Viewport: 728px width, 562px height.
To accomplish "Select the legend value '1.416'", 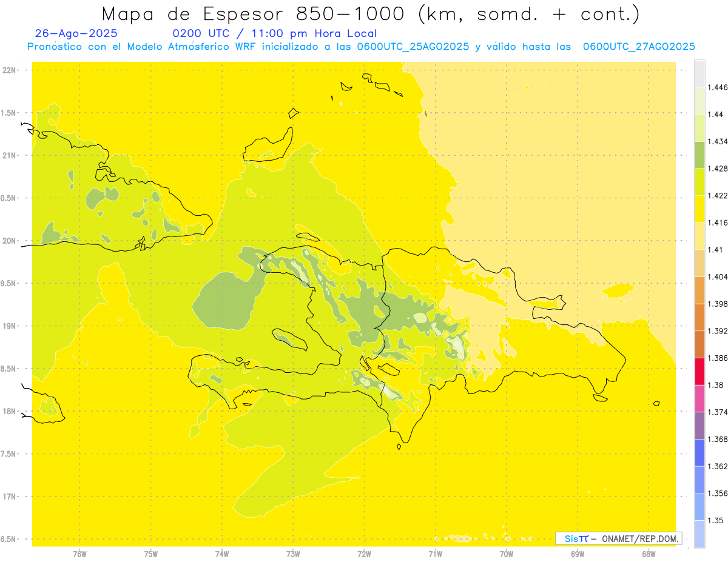I will pos(719,222).
